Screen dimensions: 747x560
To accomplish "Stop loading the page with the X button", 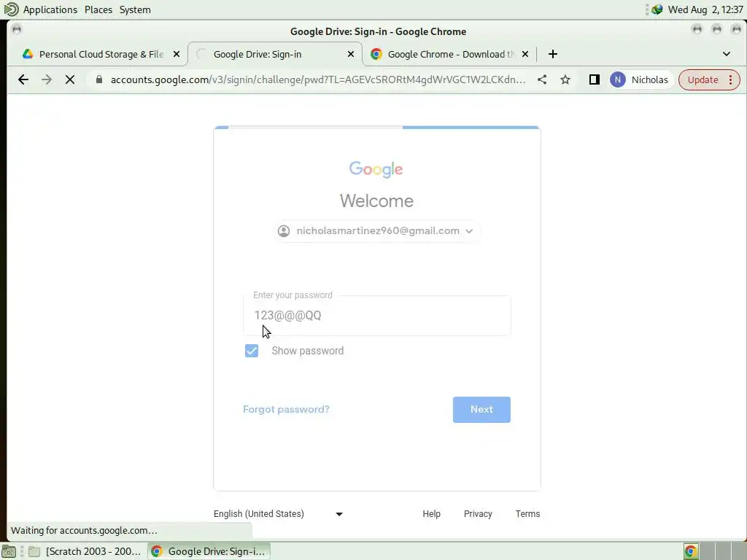I will (69, 79).
